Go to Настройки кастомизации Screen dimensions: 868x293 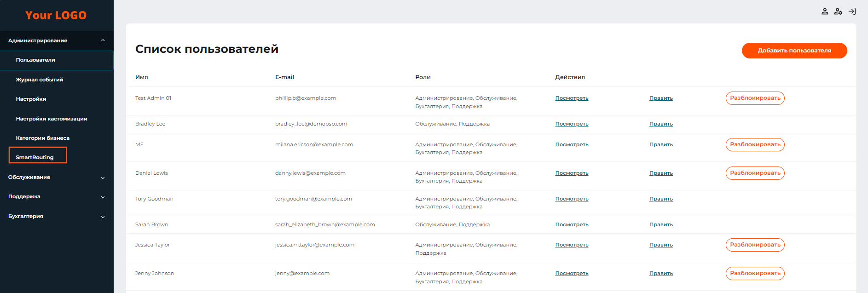click(x=52, y=119)
